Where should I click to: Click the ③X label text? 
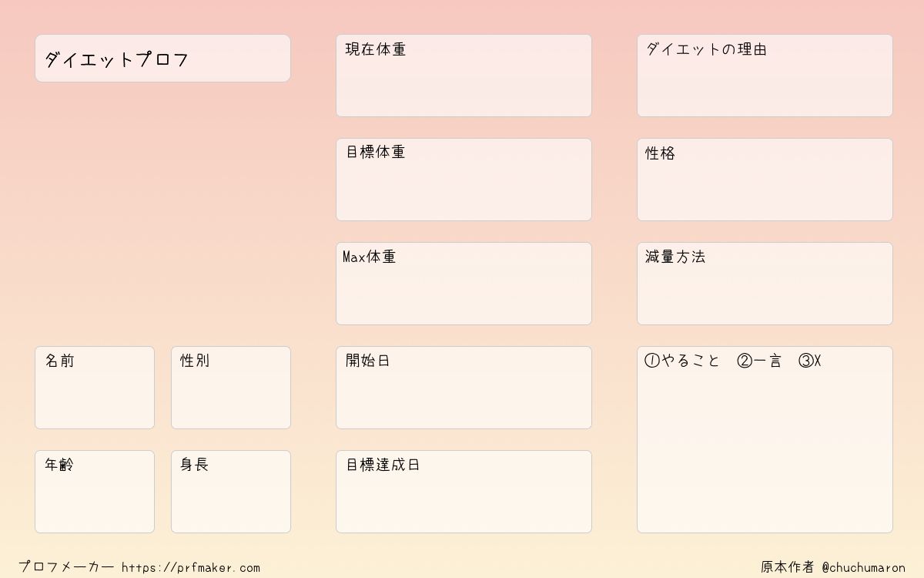click(810, 361)
